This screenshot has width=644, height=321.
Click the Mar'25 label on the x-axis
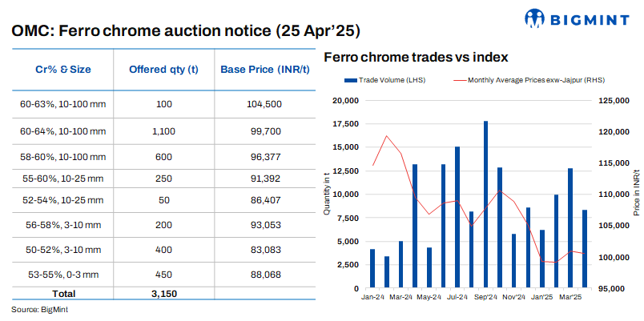571,297
